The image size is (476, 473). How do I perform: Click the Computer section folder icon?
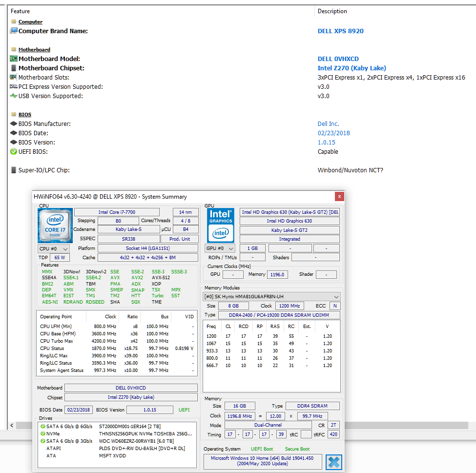click(14, 21)
